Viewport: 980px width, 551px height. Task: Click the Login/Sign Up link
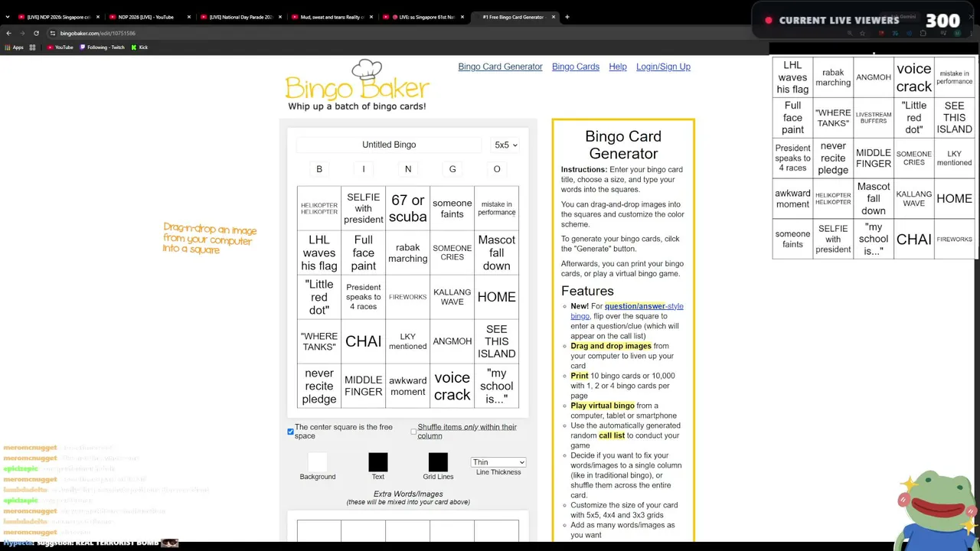click(663, 67)
